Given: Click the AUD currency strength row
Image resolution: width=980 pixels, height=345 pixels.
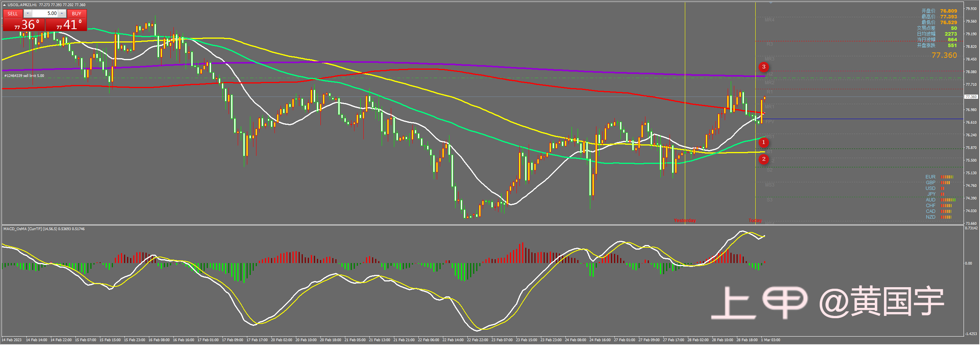Looking at the screenshot, I should coord(941,200).
